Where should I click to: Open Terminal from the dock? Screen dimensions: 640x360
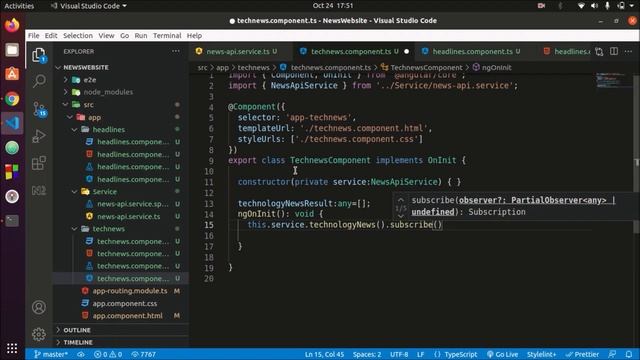pos(12,221)
